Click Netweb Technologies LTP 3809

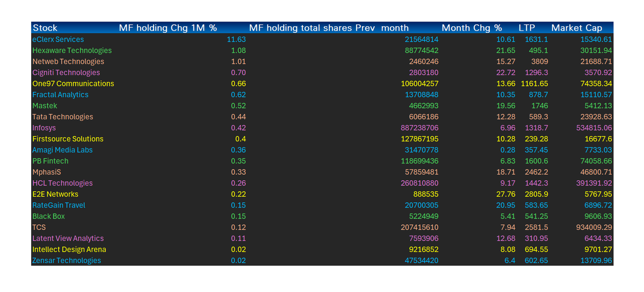[x=540, y=62]
